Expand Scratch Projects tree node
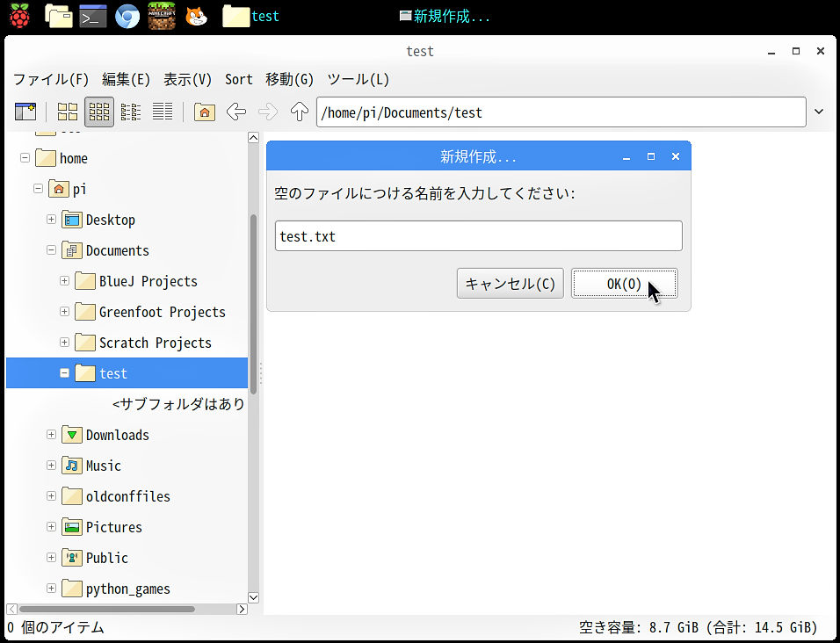The image size is (840, 643). 64,342
